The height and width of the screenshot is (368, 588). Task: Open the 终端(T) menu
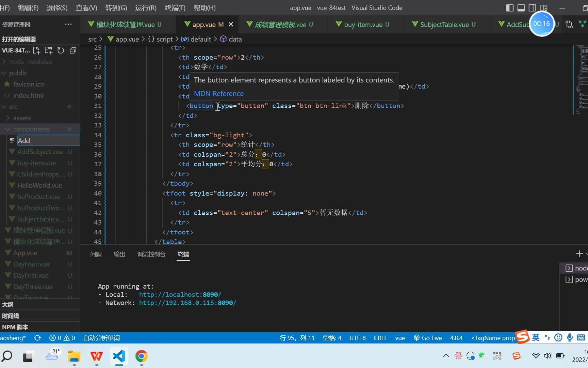tap(175, 7)
